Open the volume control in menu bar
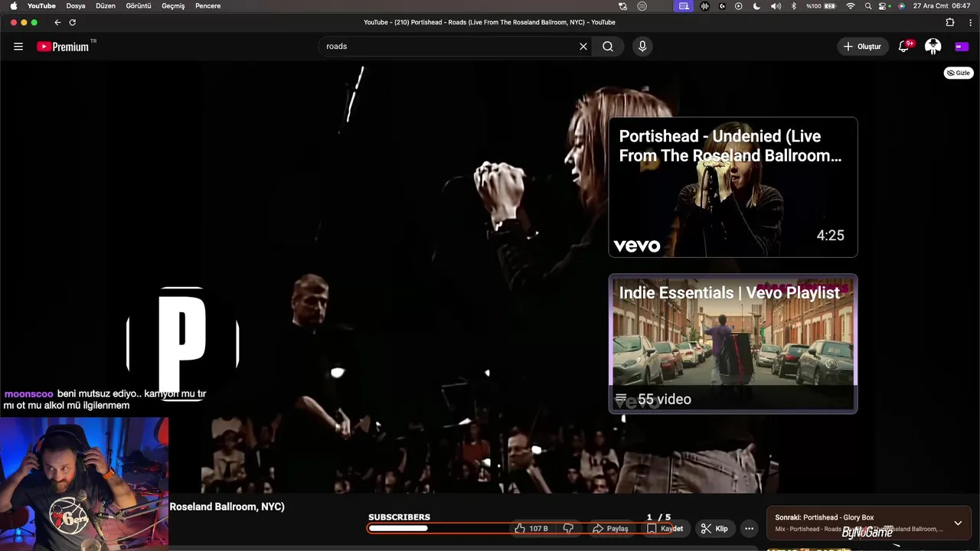This screenshot has width=980, height=551. tap(776, 6)
